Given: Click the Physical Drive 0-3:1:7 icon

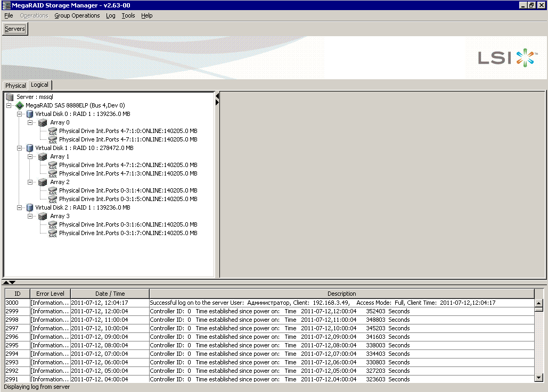Looking at the screenshot, I should click(x=53, y=233).
